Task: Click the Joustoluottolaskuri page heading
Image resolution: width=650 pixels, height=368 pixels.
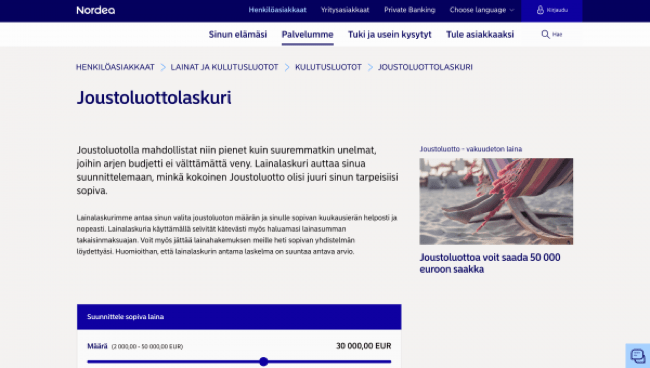Action: pyautogui.click(x=154, y=98)
